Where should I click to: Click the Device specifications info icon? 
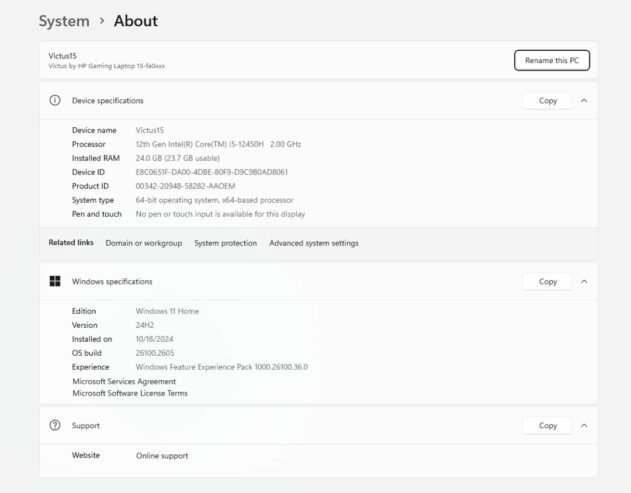(55, 100)
